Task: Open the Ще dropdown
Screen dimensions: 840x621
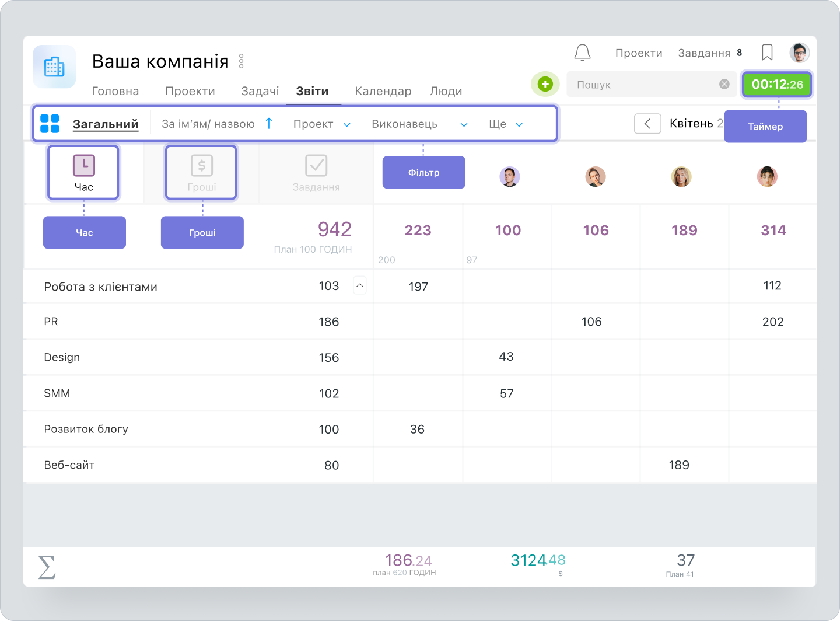Action: [505, 124]
